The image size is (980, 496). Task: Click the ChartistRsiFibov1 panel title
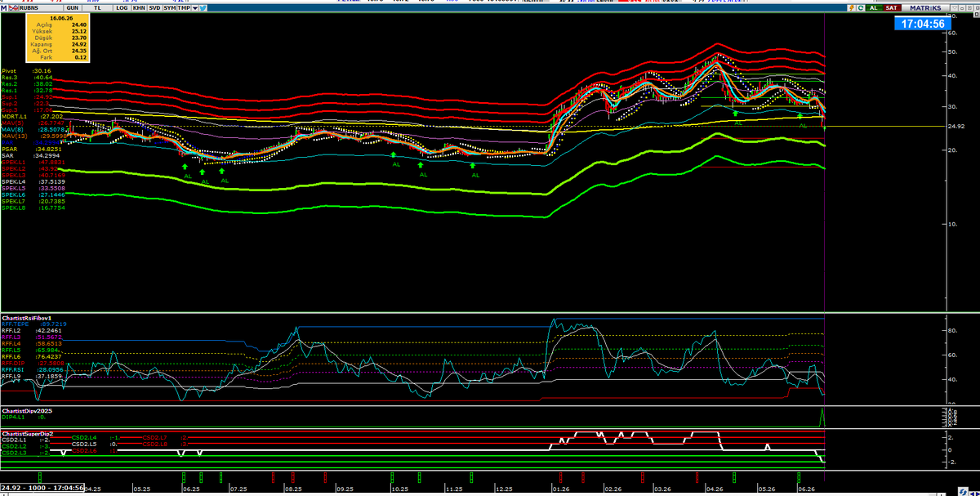tap(27, 318)
